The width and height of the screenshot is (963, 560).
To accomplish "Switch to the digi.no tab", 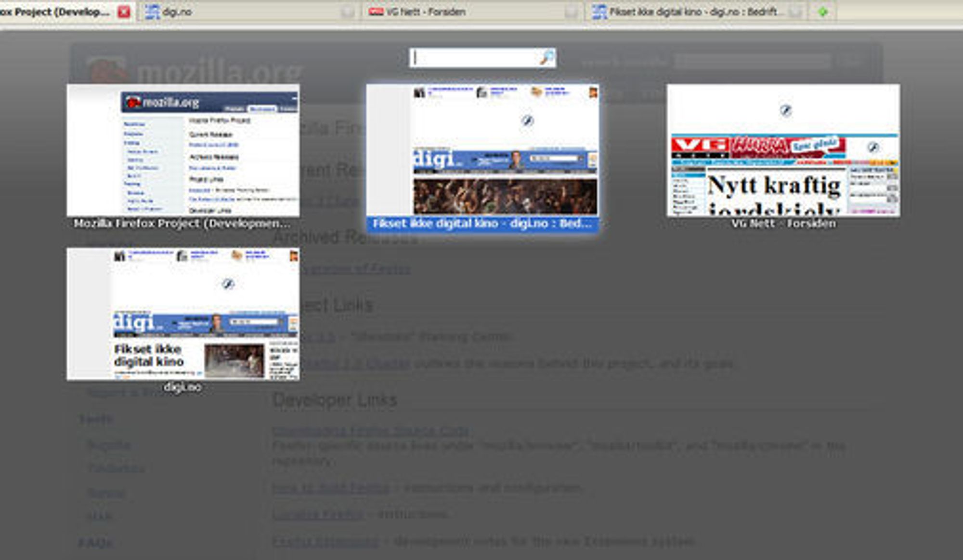I will [249, 12].
